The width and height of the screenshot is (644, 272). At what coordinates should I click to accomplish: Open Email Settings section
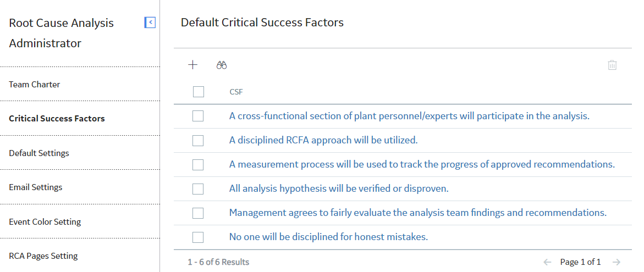[36, 187]
